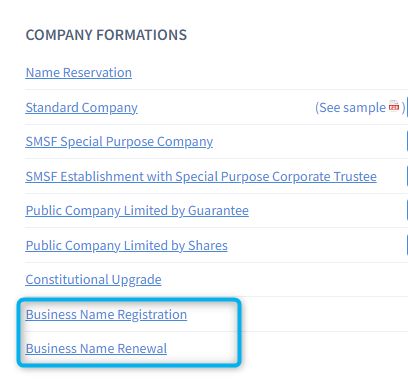Click the closing parenthesis after the PDF icon
The image size is (408, 392).
coord(403,108)
